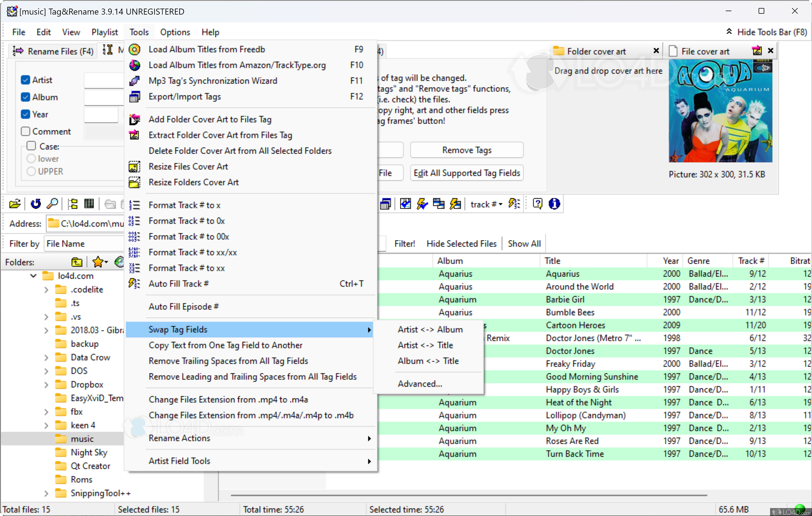812x516 pixels.
Task: Open the table view toolbar icon
Action: click(x=89, y=204)
